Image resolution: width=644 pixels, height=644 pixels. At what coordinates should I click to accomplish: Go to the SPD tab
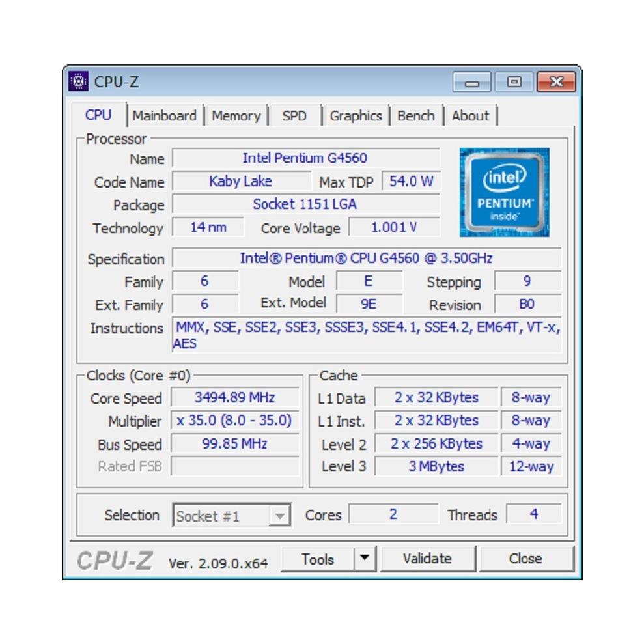point(294,115)
